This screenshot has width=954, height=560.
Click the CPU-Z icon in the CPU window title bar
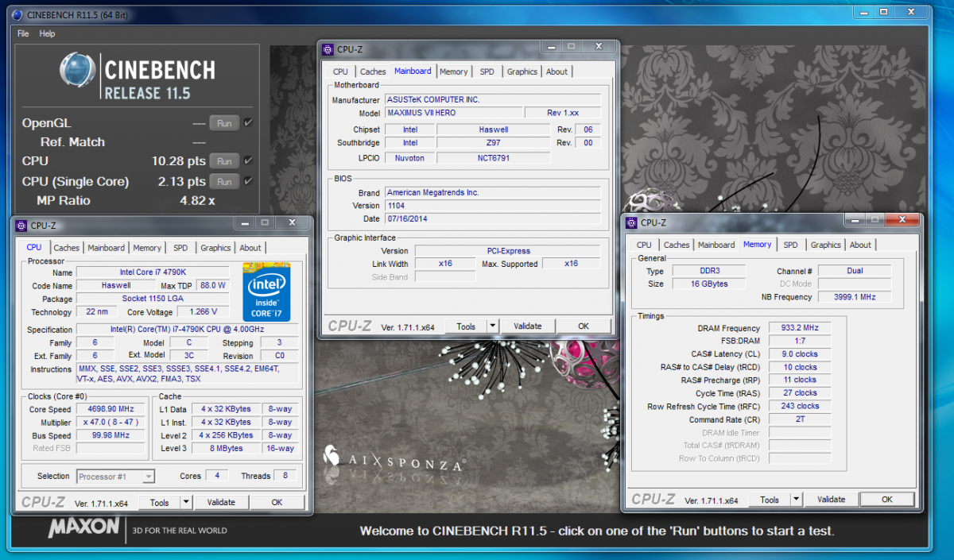tap(21, 225)
